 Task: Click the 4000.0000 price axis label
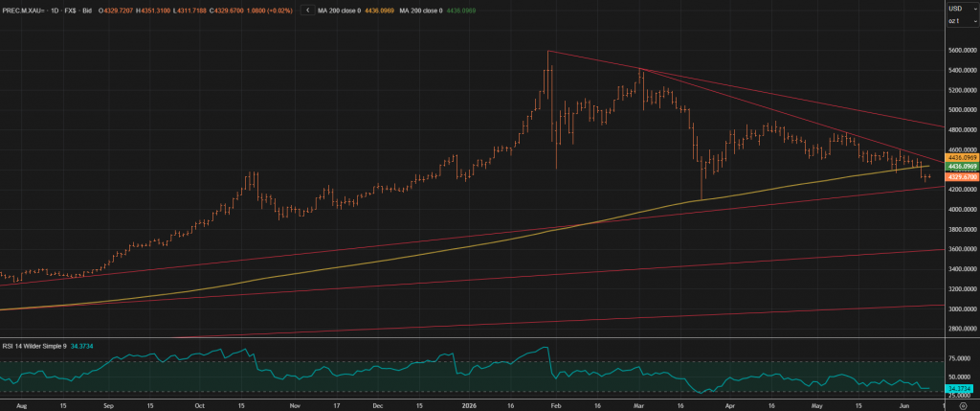coord(963,210)
